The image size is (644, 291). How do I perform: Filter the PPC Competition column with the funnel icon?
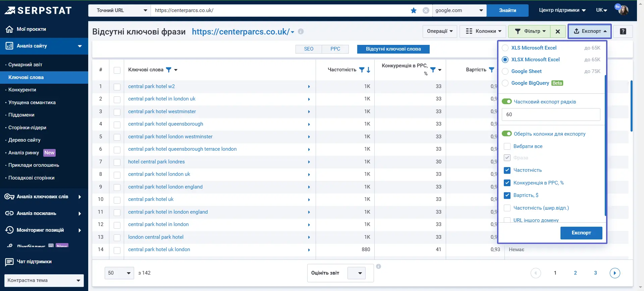click(433, 70)
